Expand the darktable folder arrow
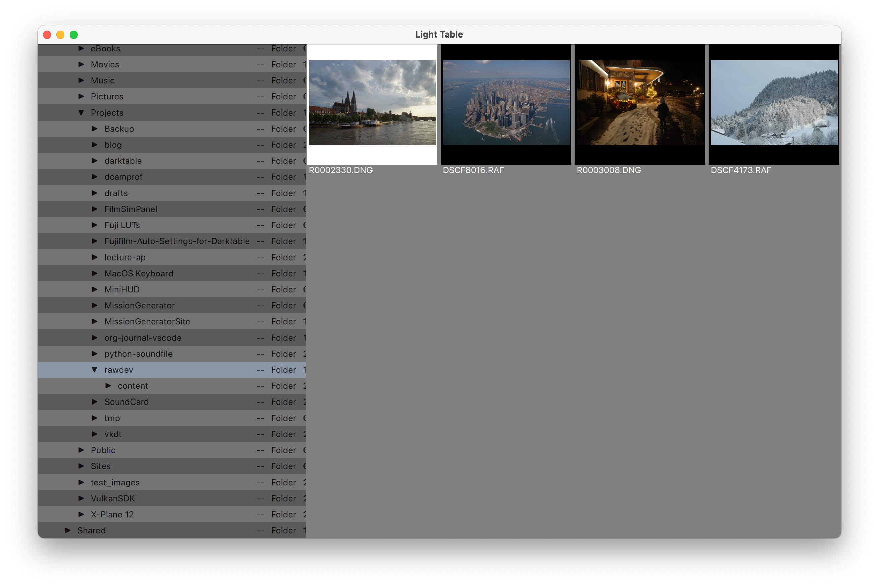 (94, 161)
